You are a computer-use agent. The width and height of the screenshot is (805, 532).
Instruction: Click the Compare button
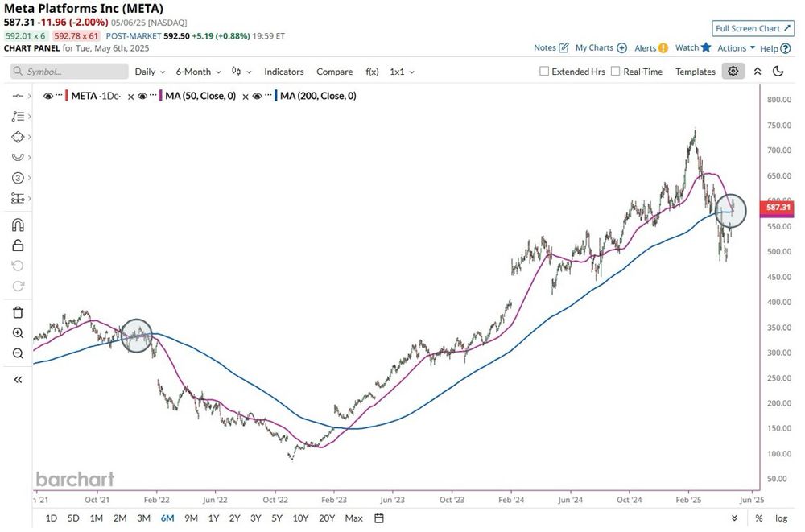334,72
